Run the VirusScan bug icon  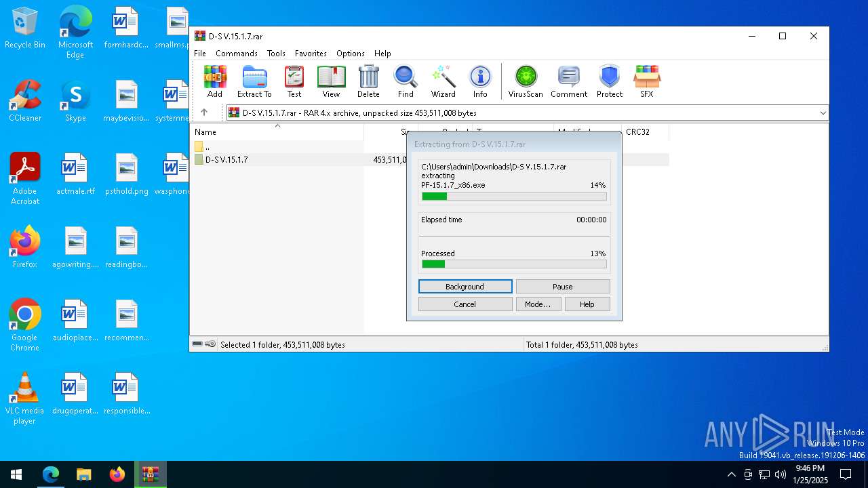pos(526,82)
